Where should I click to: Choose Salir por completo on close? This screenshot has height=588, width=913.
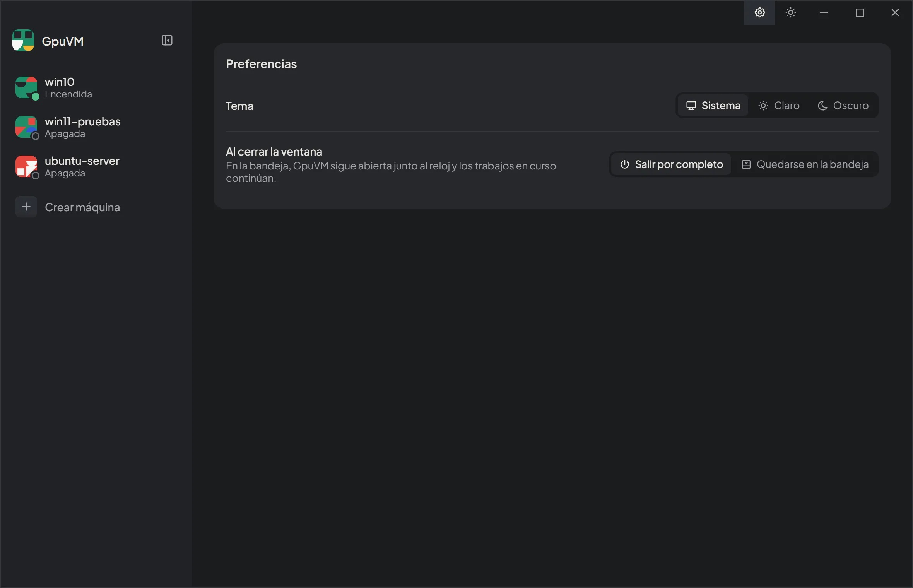point(671,164)
